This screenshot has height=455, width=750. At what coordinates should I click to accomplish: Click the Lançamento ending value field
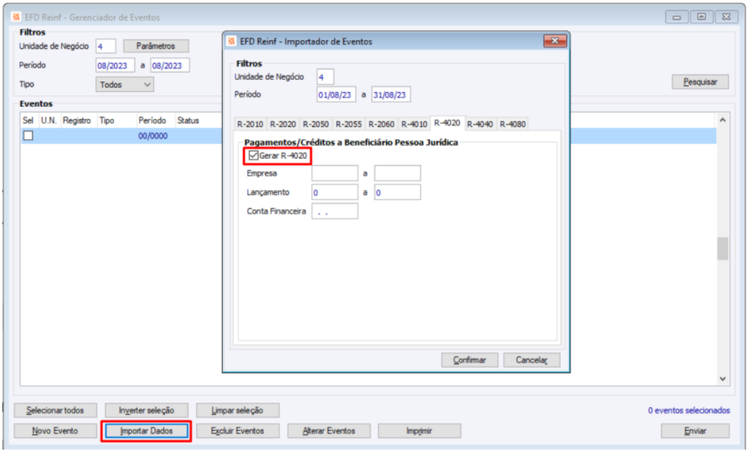pos(397,192)
